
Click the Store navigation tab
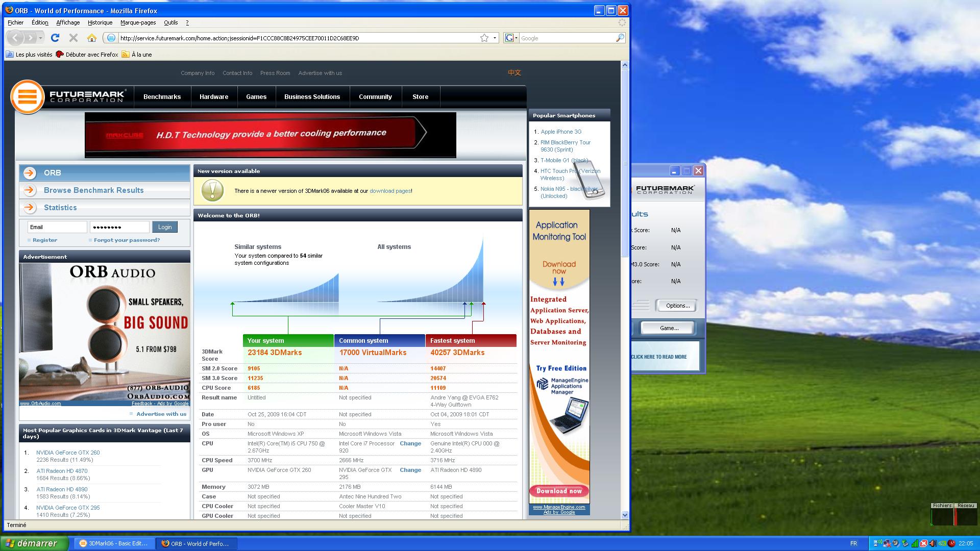pyautogui.click(x=420, y=96)
